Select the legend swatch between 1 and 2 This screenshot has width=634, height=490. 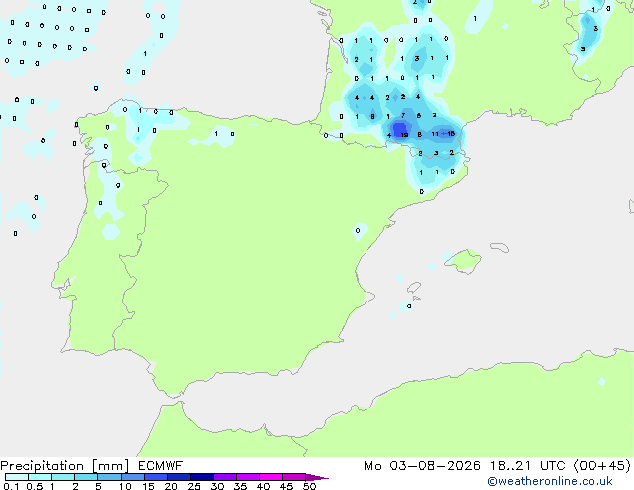click(63, 477)
